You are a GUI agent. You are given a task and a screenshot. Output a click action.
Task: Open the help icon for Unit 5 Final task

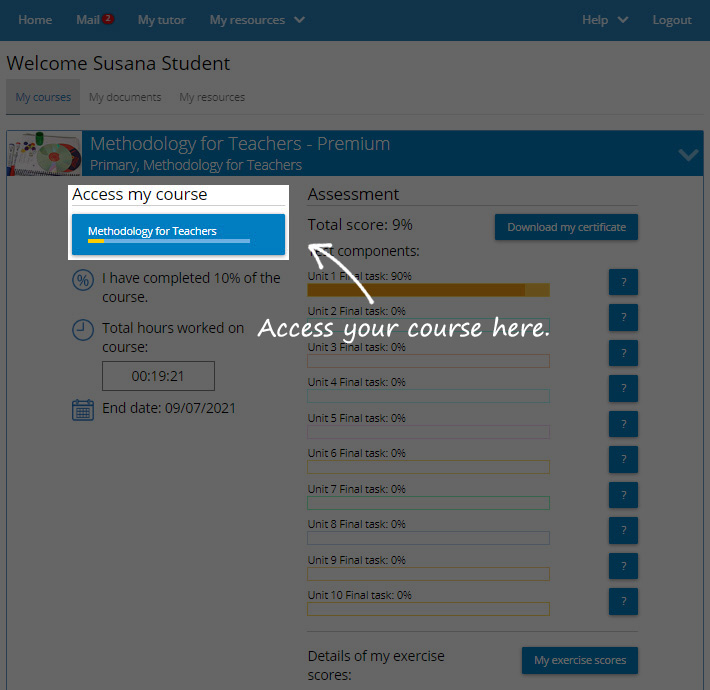[623, 424]
